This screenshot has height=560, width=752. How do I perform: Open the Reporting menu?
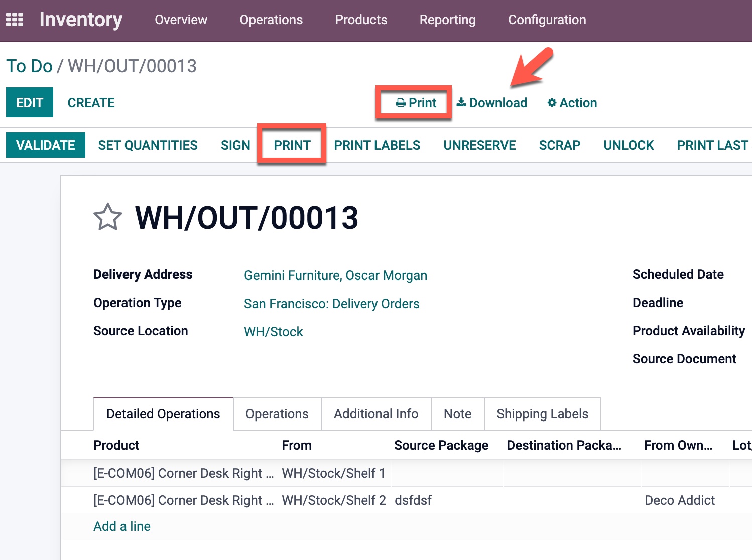[447, 20]
